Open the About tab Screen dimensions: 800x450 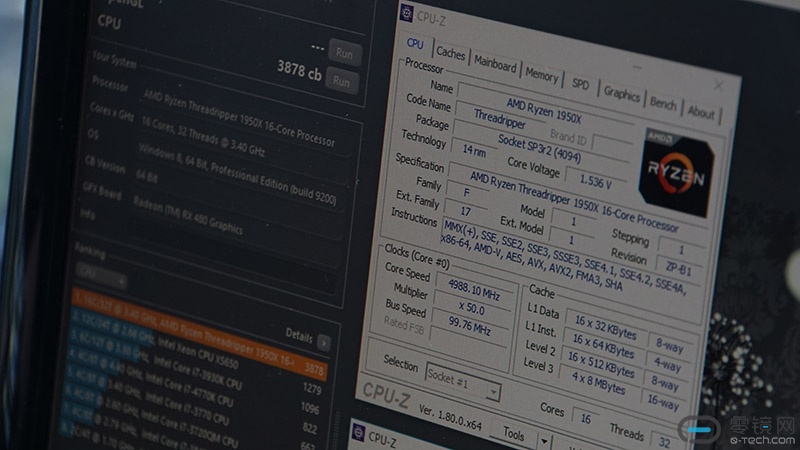tap(701, 112)
